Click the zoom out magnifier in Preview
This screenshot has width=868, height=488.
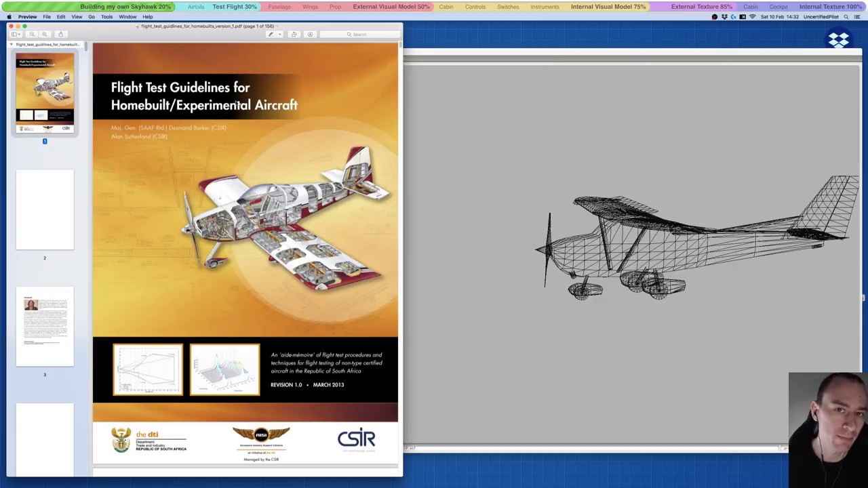tap(33, 35)
